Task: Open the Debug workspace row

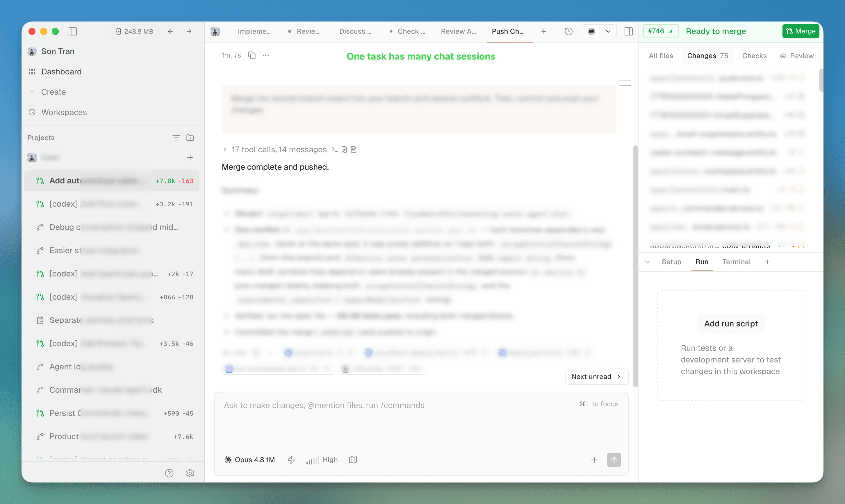Action: [x=111, y=227]
